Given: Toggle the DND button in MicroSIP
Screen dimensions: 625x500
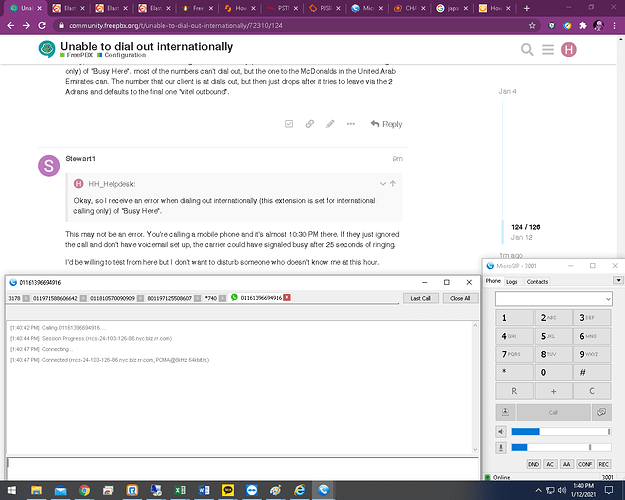Looking at the screenshot, I should coord(535,465).
